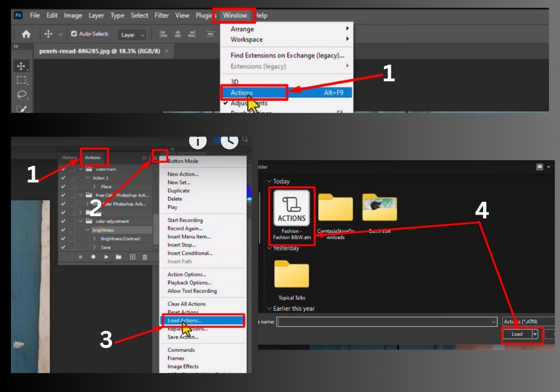Click the Play selection triangle icon

(106, 257)
